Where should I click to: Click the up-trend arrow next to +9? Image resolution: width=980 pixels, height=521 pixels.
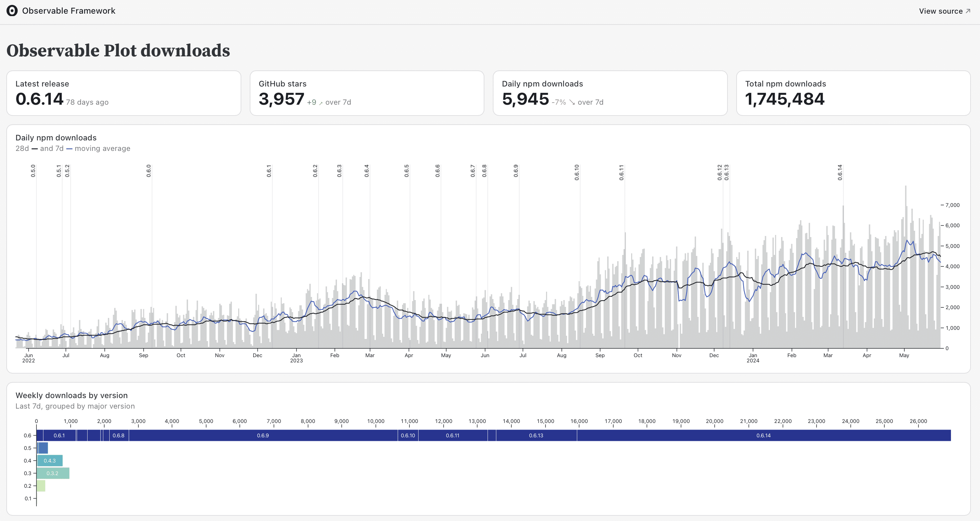321,103
